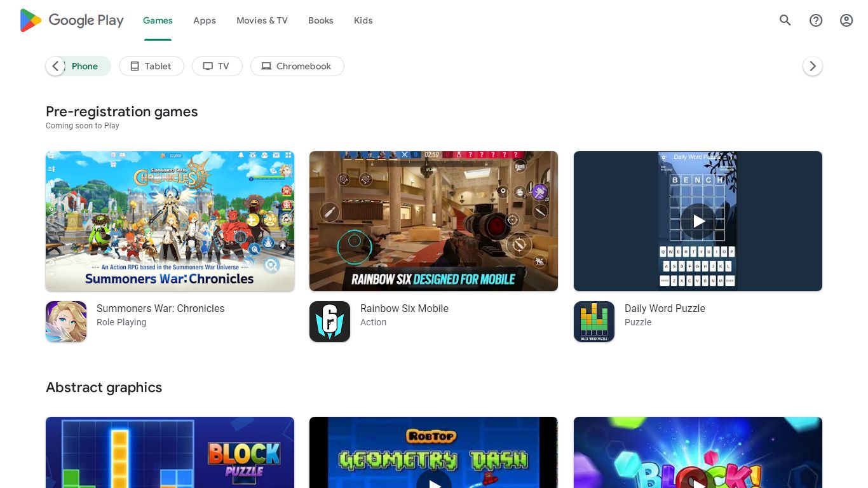The height and width of the screenshot is (488, 868).
Task: Go to the Movies & TV tab
Action: click(262, 20)
